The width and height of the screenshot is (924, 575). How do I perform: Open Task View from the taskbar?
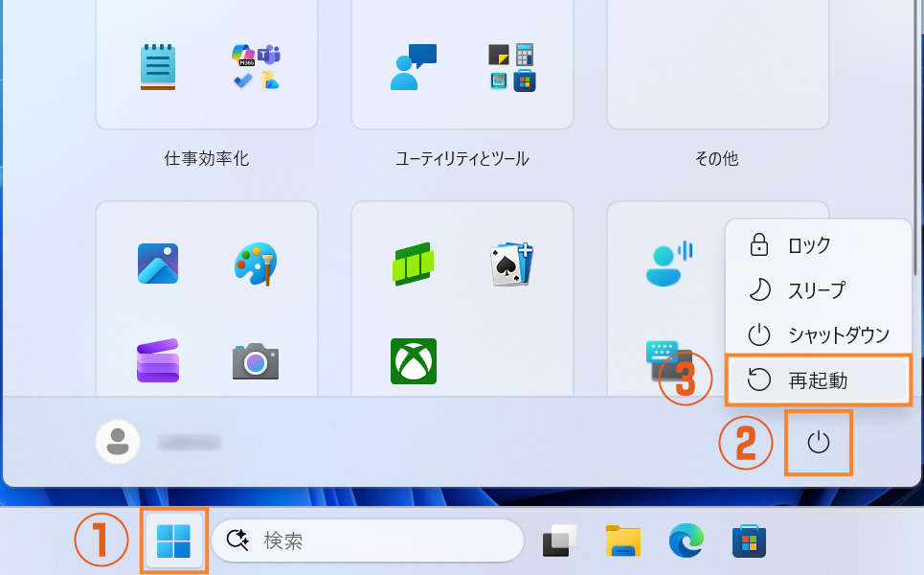point(559,540)
